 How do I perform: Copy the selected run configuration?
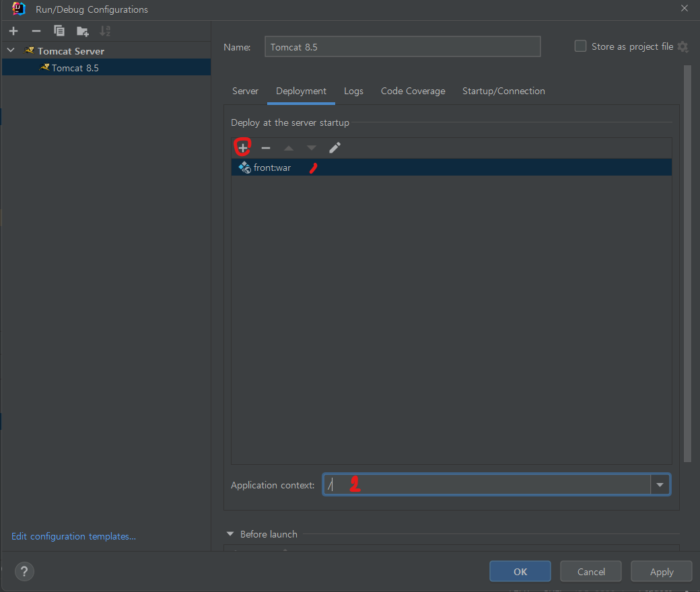[x=59, y=31]
